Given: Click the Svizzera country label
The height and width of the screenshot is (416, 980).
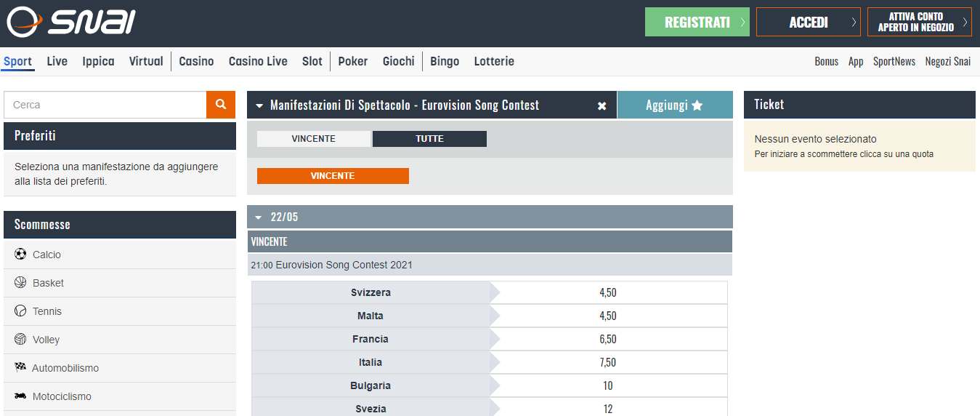Looking at the screenshot, I should (x=370, y=293).
